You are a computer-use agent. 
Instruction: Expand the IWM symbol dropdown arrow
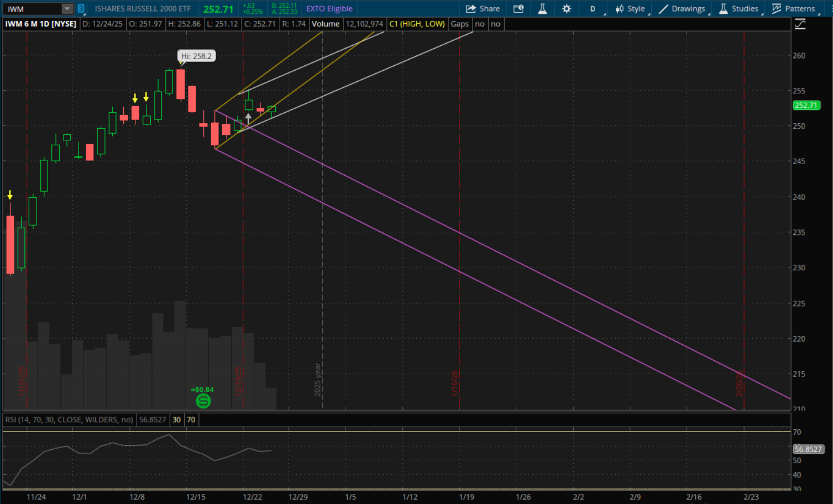[x=67, y=9]
